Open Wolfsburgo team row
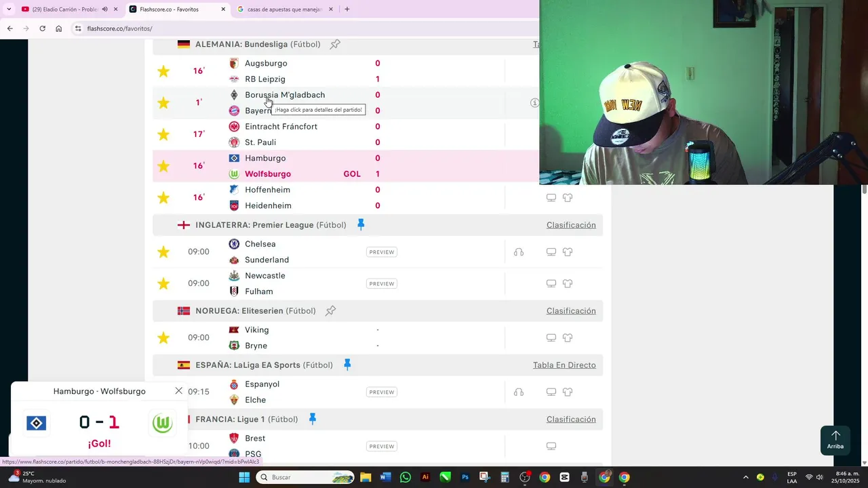 (267, 174)
